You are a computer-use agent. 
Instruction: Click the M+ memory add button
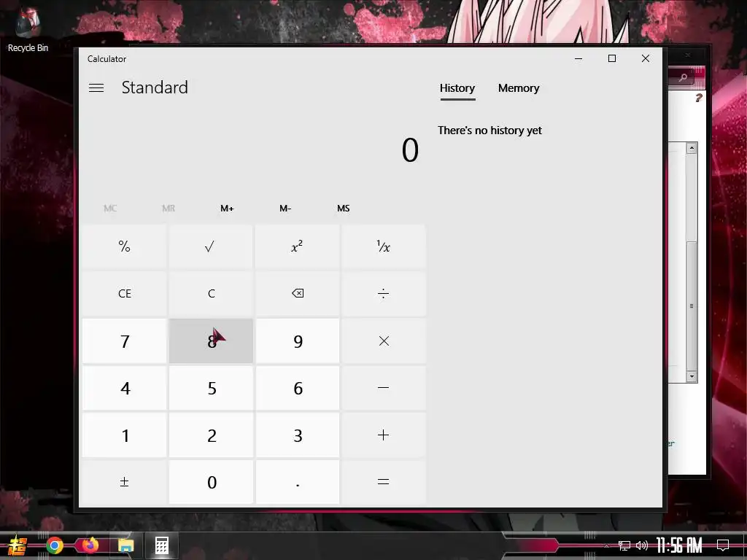click(227, 209)
